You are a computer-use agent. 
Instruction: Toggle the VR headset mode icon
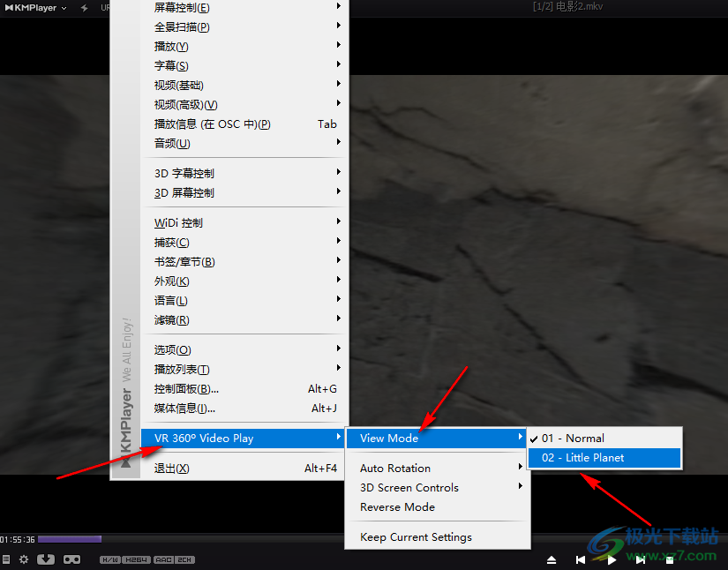pyautogui.click(x=72, y=559)
